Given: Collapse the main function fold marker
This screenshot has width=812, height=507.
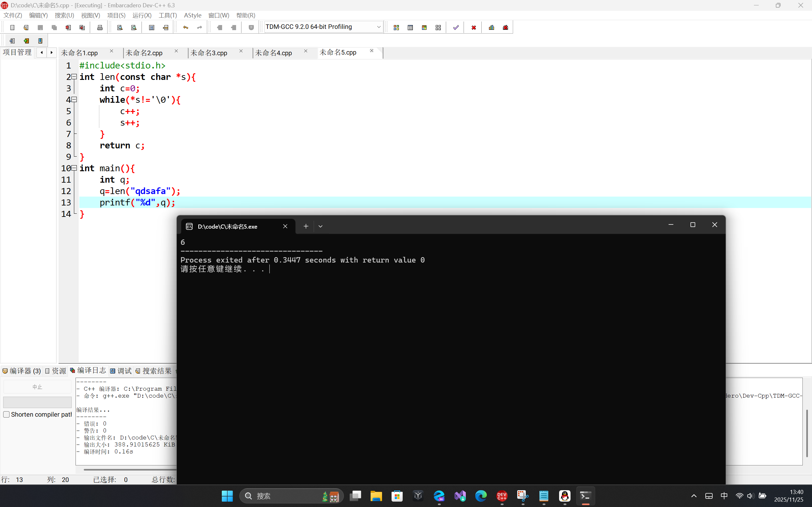Looking at the screenshot, I should (x=75, y=168).
